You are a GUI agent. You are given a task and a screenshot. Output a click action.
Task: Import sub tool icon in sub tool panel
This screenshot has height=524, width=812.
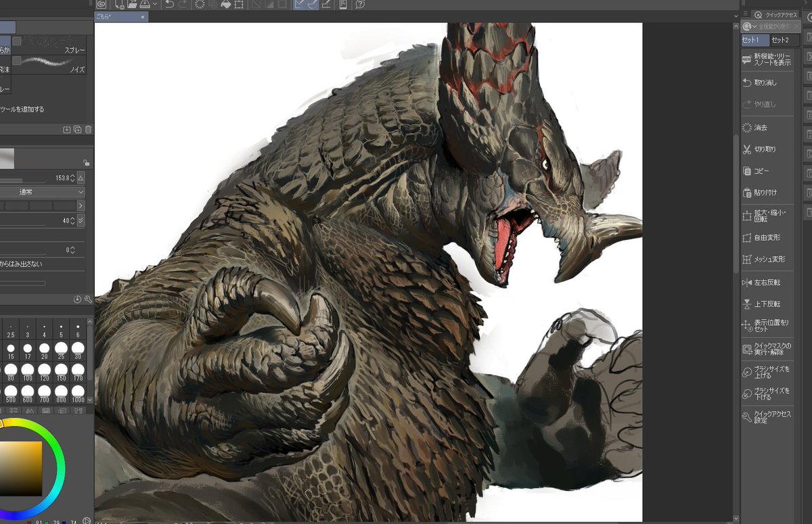point(66,129)
